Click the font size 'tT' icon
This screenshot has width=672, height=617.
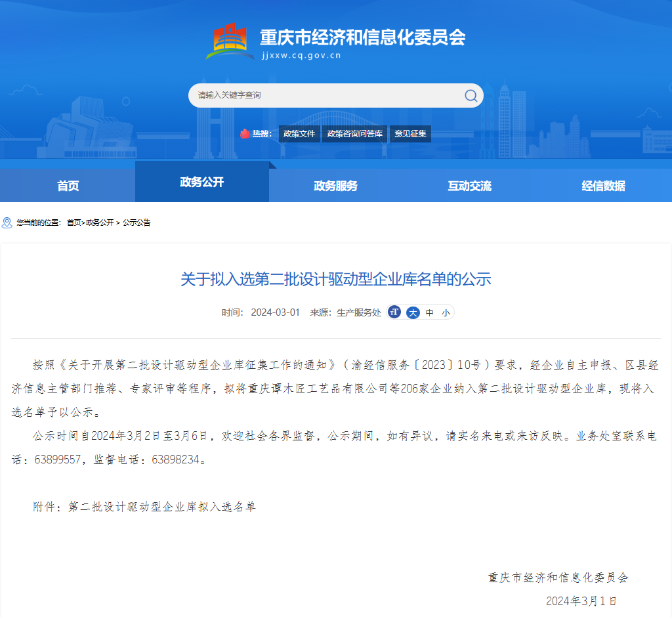394,312
